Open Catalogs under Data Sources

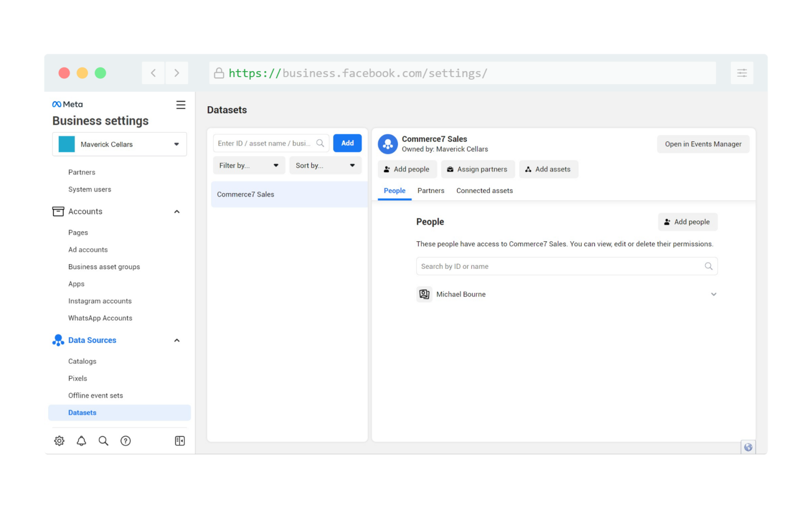[82, 361]
